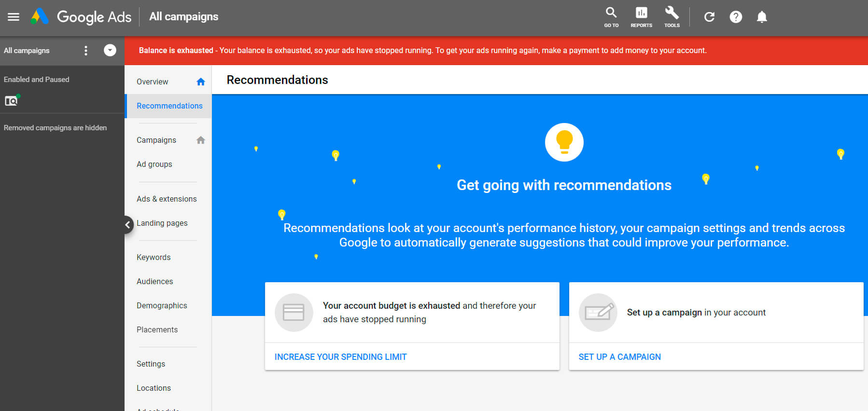Image resolution: width=868 pixels, height=411 pixels.
Task: Open All campaigns three-dot options
Action: 86,51
